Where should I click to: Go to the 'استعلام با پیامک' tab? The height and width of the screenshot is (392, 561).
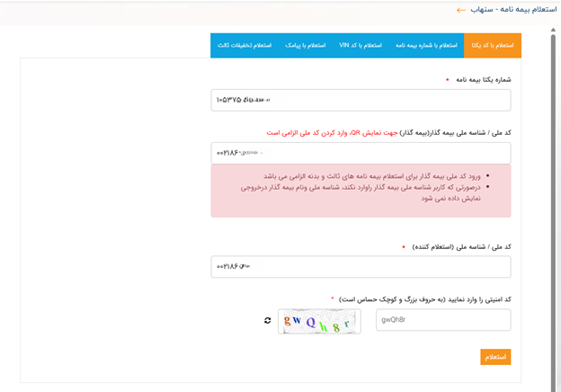pyautogui.click(x=306, y=45)
